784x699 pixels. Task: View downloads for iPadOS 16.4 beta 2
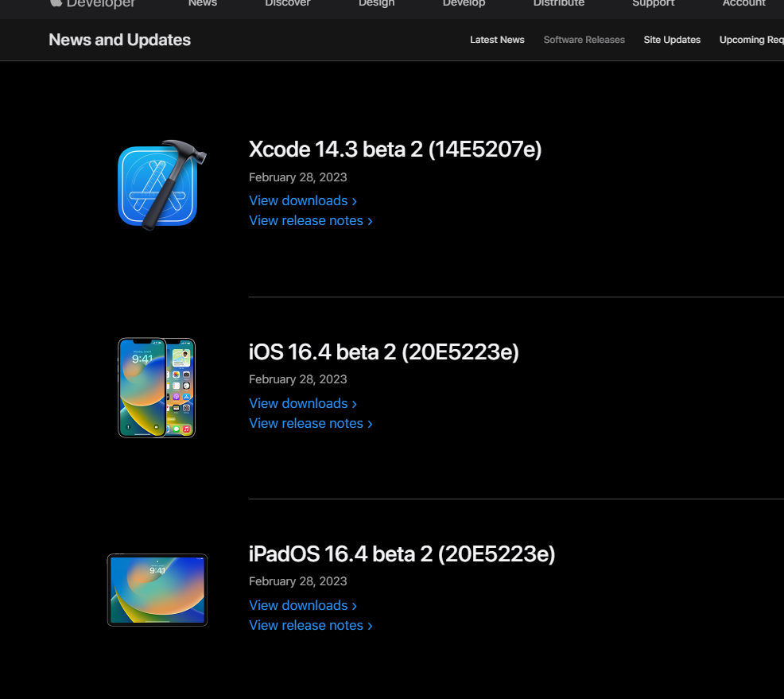tap(303, 605)
